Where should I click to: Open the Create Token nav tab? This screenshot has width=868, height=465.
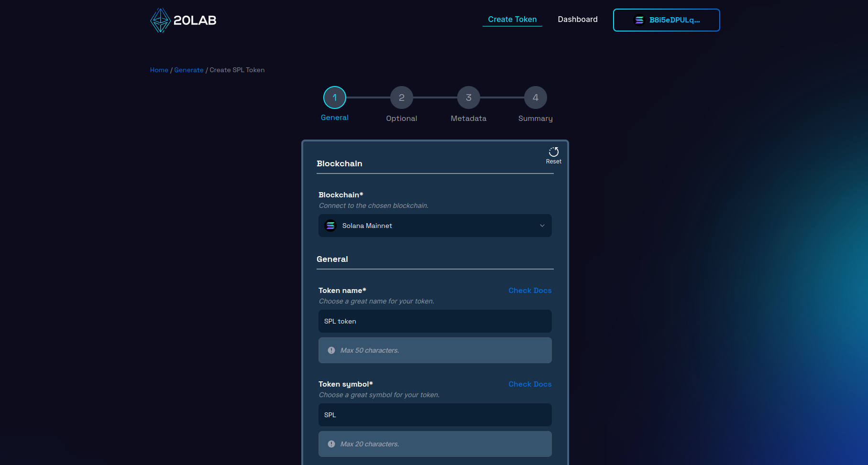click(x=512, y=20)
